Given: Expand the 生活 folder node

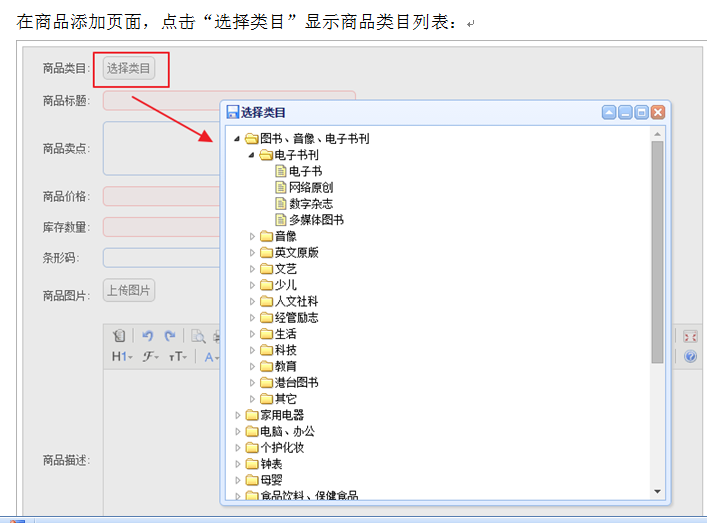Looking at the screenshot, I should [252, 334].
